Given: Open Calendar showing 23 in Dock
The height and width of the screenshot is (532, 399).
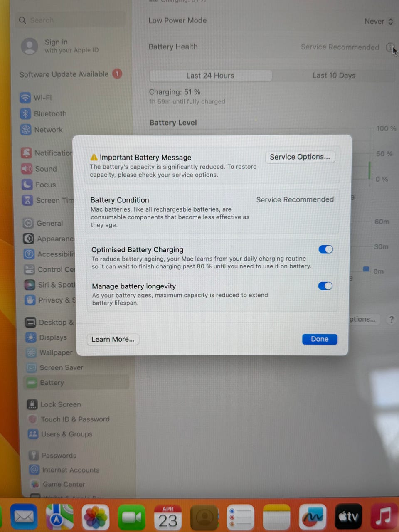Looking at the screenshot, I should point(168,517).
